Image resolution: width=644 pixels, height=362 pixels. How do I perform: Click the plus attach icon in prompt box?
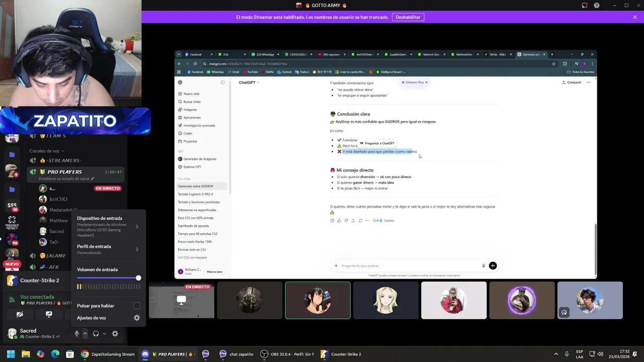(x=336, y=265)
